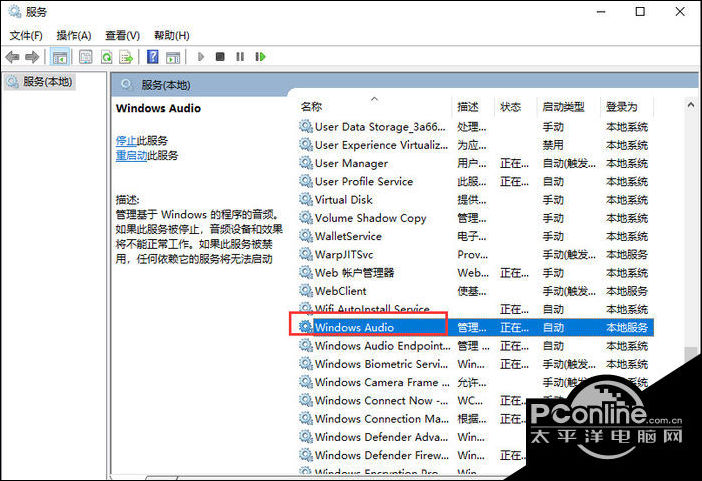Select the WalletService row
This screenshot has width=702, height=481.
point(475,236)
